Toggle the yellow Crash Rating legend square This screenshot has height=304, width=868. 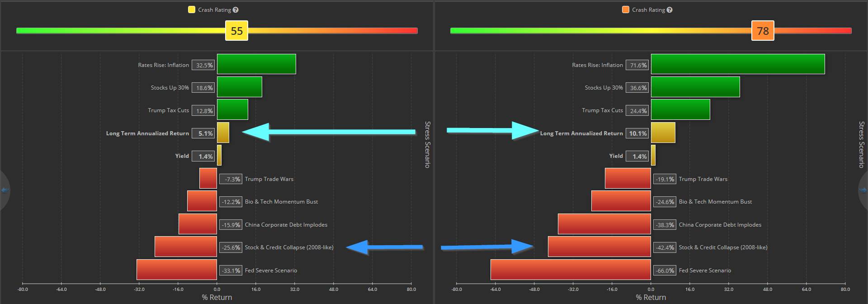(x=192, y=9)
